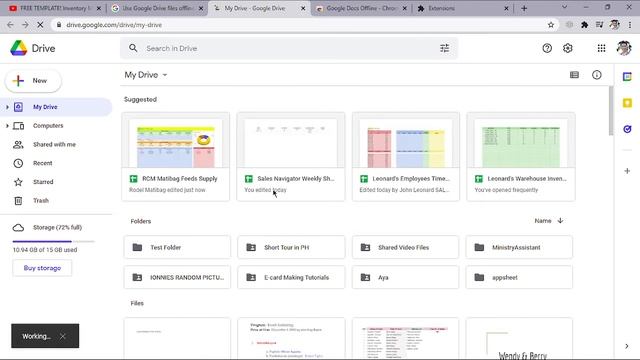Close the Extensions tab

tap(506, 8)
